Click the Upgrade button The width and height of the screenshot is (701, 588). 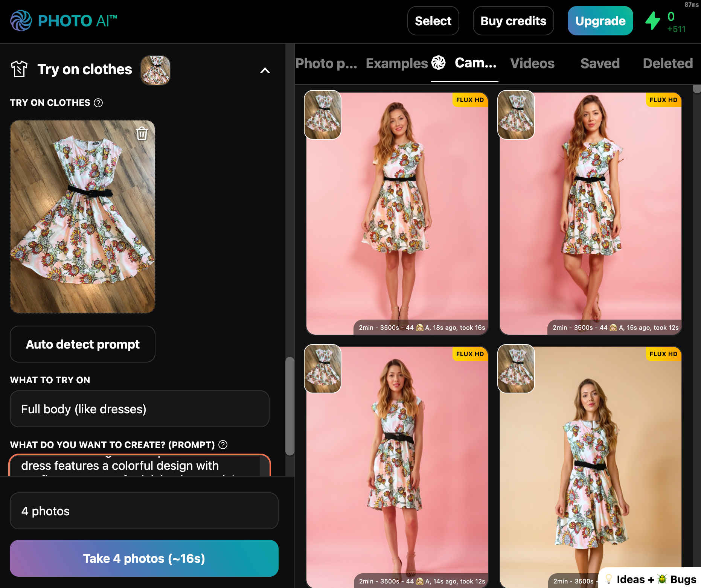[600, 21]
